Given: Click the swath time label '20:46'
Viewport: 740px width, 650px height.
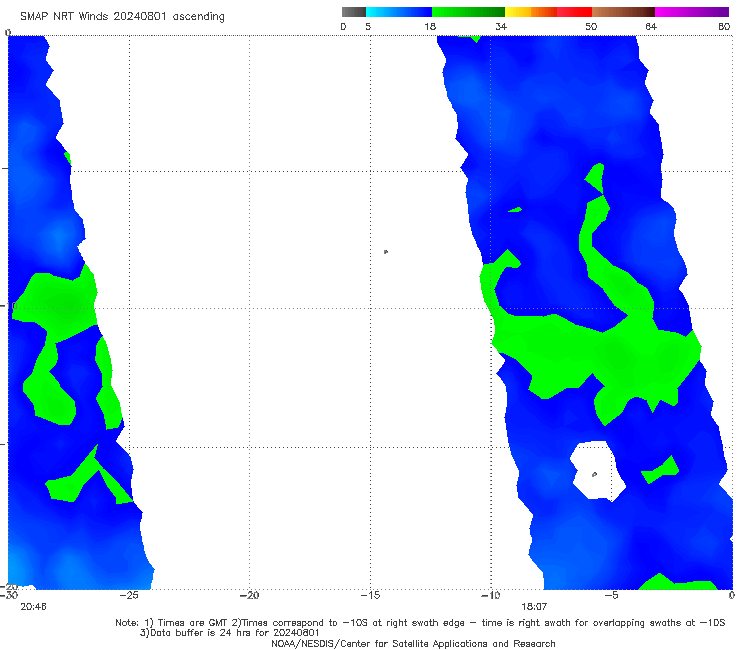Looking at the screenshot, I should click(34, 607).
